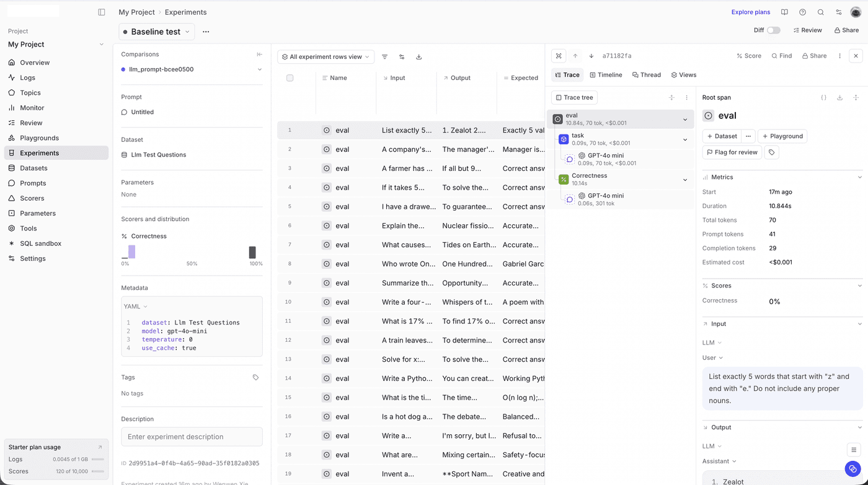Enable the Diff toggle

click(774, 30)
